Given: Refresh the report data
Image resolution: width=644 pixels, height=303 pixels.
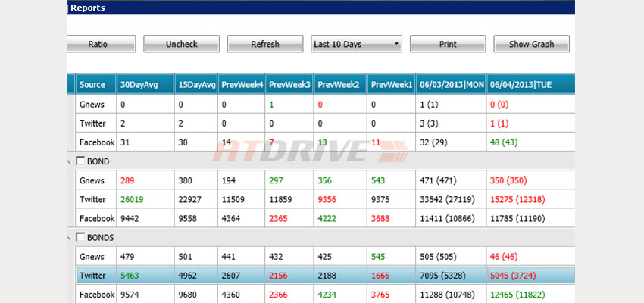Looking at the screenshot, I should 265,44.
